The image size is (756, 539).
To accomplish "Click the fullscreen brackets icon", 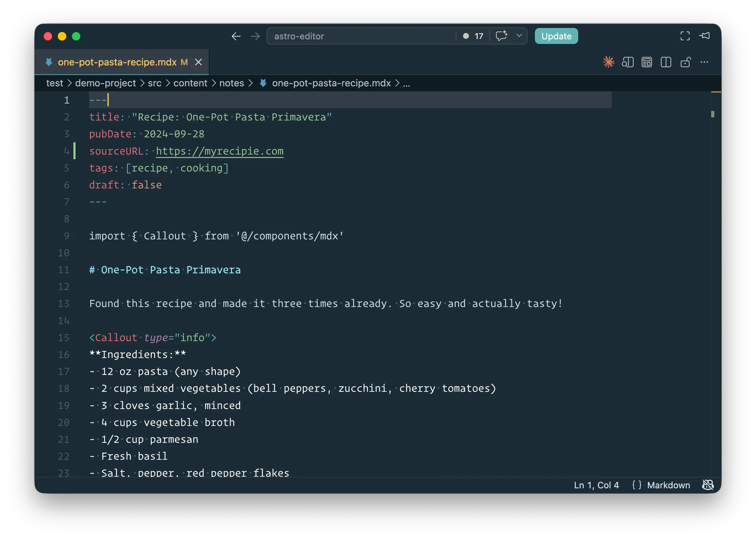I will pyautogui.click(x=685, y=36).
